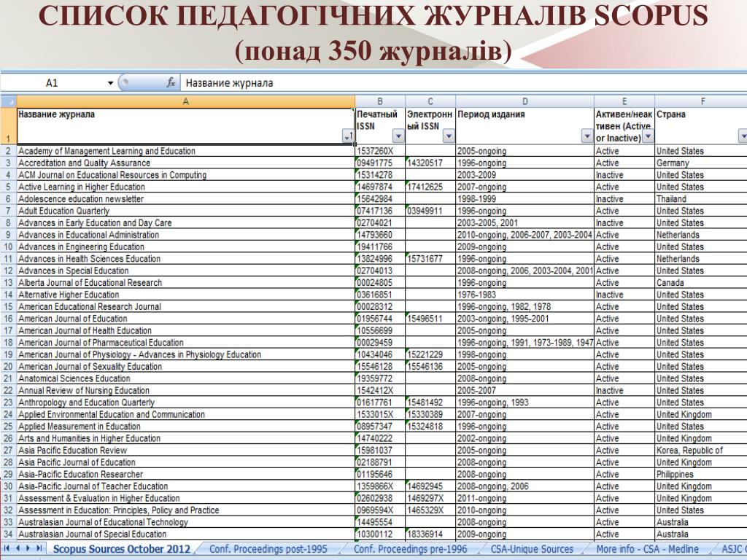Image resolution: width=747 pixels, height=560 pixels.
Task: Click the Select All corner button
Action: [x=8, y=101]
